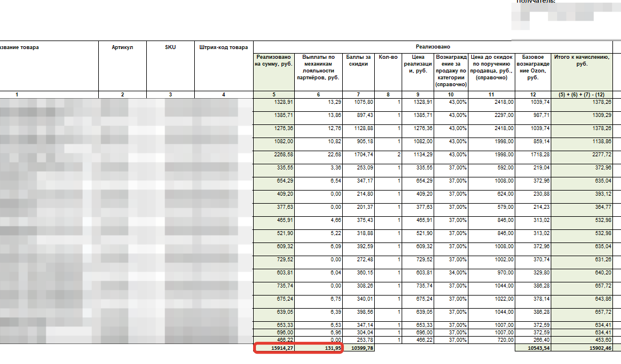Image resolution: width=621 pixels, height=364 pixels.
Task: Select the total cell 131,95
Action: 319,348
